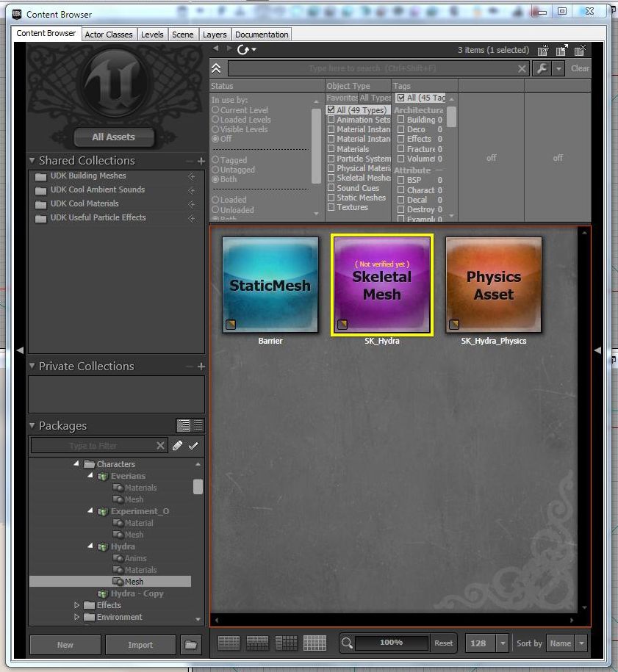Click the Reset zoom button
Viewport: 618px width, 672px height.
click(443, 643)
